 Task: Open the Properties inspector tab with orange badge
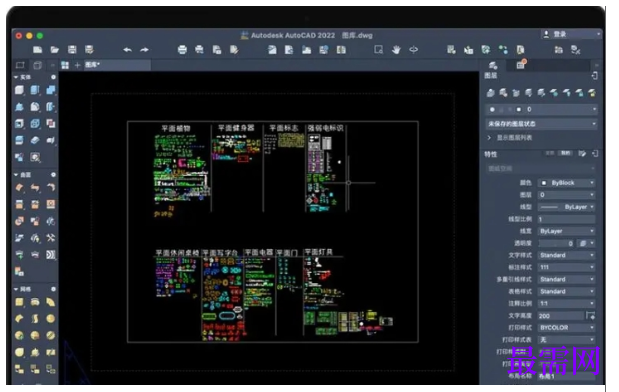(521, 65)
